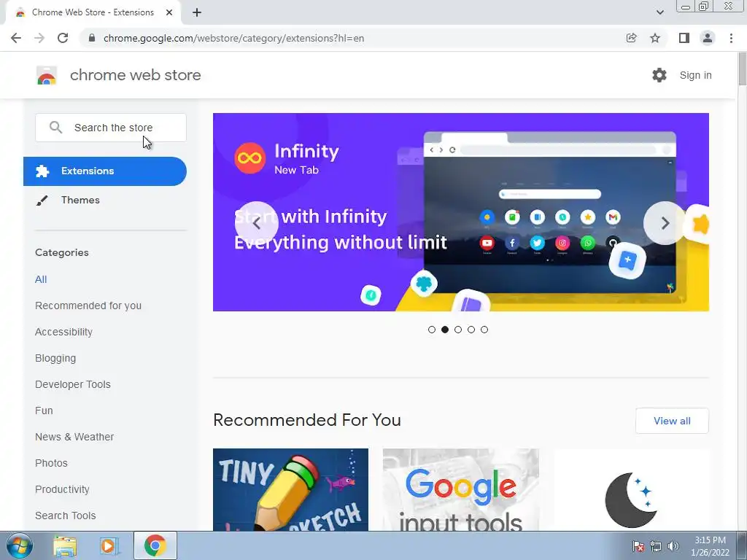The height and width of the screenshot is (560, 747).
Task: Select the first carousel dot
Action: [432, 330]
